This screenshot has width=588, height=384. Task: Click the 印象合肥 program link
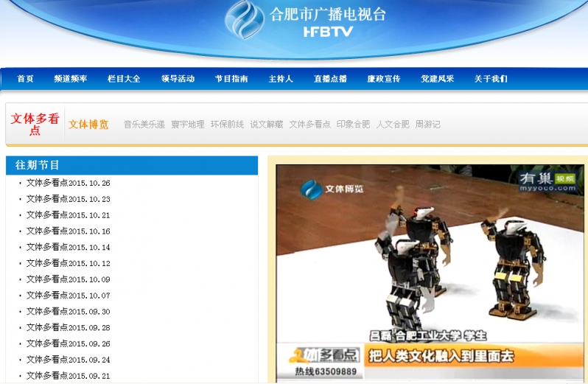click(354, 125)
